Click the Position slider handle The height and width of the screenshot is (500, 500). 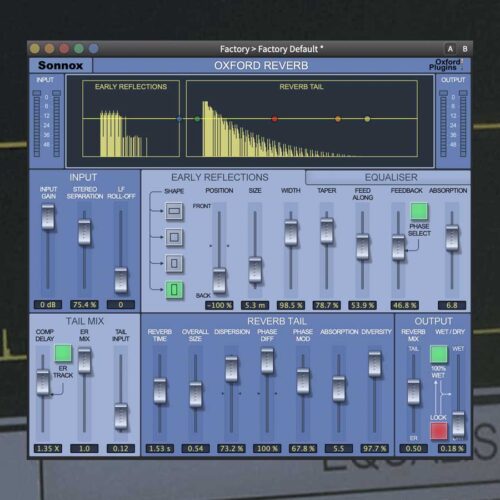[219, 281]
